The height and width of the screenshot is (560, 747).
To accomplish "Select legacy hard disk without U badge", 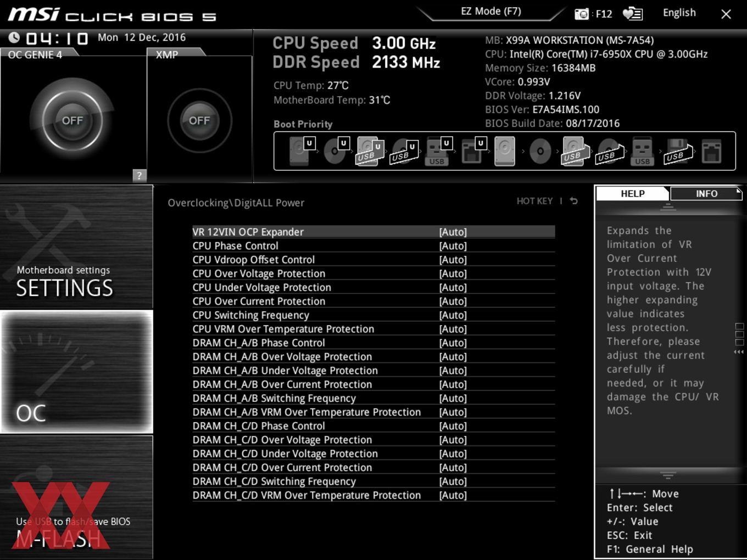I will tap(505, 151).
